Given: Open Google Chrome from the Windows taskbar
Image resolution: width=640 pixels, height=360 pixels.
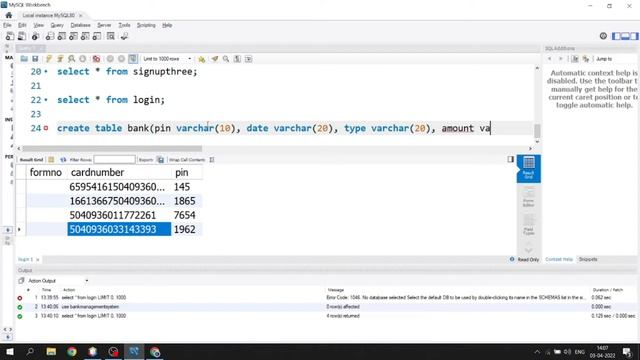Looking at the screenshot, I should click(x=72, y=351).
